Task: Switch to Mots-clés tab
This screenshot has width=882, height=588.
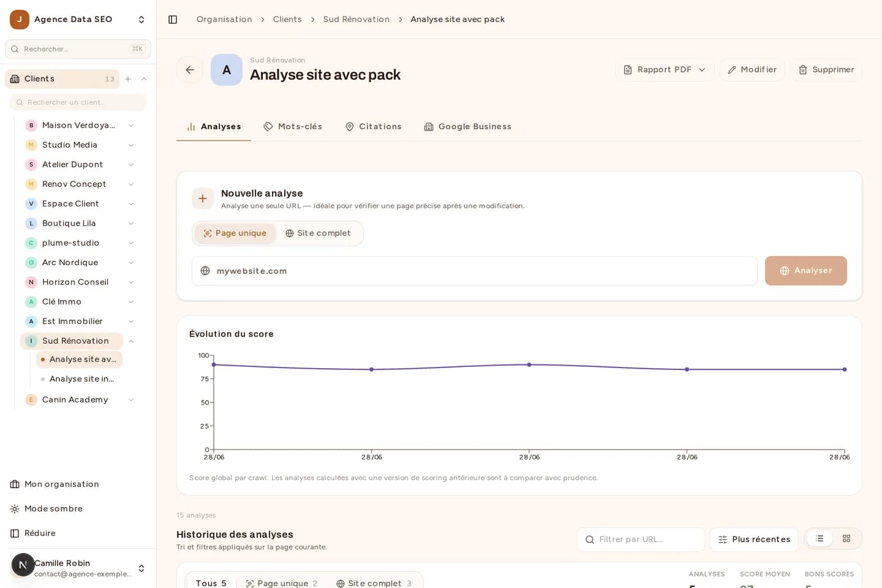Action: (293, 127)
